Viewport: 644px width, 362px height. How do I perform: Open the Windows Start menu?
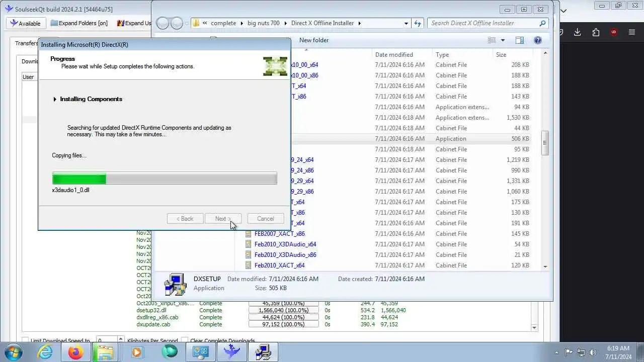click(x=12, y=351)
